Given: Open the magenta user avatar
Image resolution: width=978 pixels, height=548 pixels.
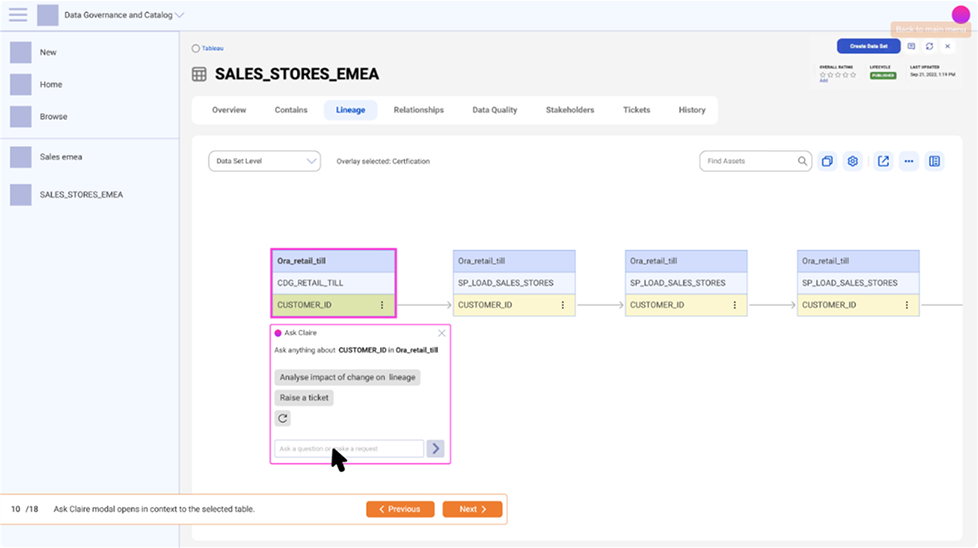Looking at the screenshot, I should click(961, 14).
